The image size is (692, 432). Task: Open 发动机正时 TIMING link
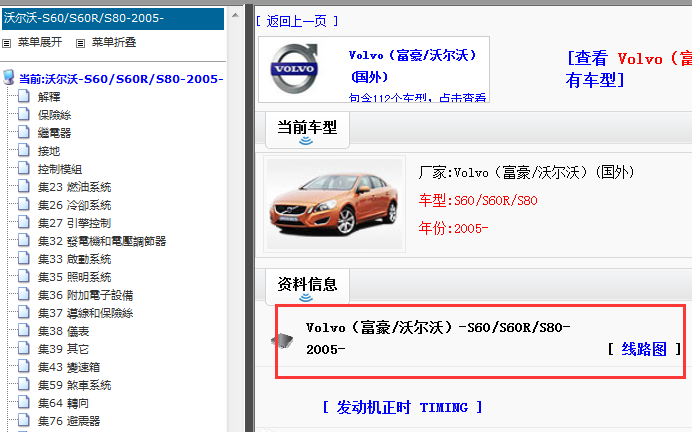tap(402, 407)
